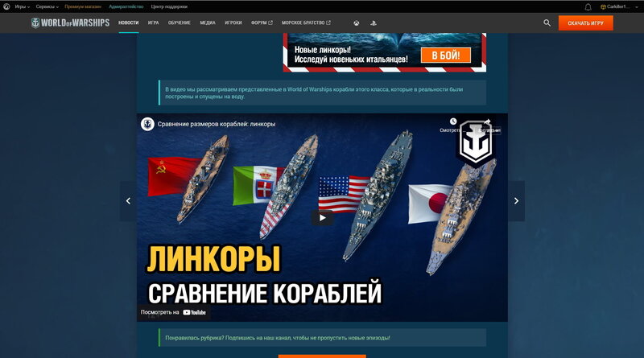Screen dimensions: 644x358
Task: Open the ФОРУМ external link
Action: [262, 23]
